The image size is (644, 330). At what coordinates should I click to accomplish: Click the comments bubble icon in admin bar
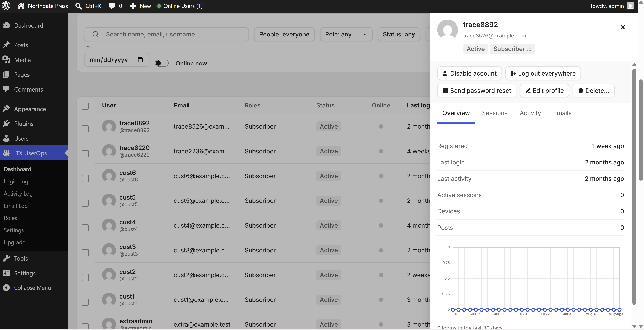coord(112,6)
